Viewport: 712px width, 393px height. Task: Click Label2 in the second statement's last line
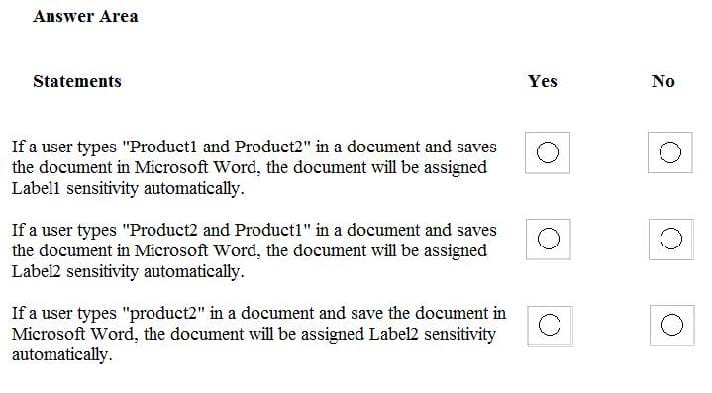coord(36,272)
